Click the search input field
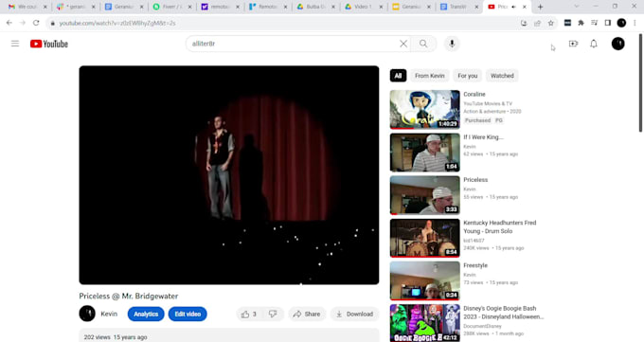Screen dimensions: 644x342 pyautogui.click(x=294, y=44)
